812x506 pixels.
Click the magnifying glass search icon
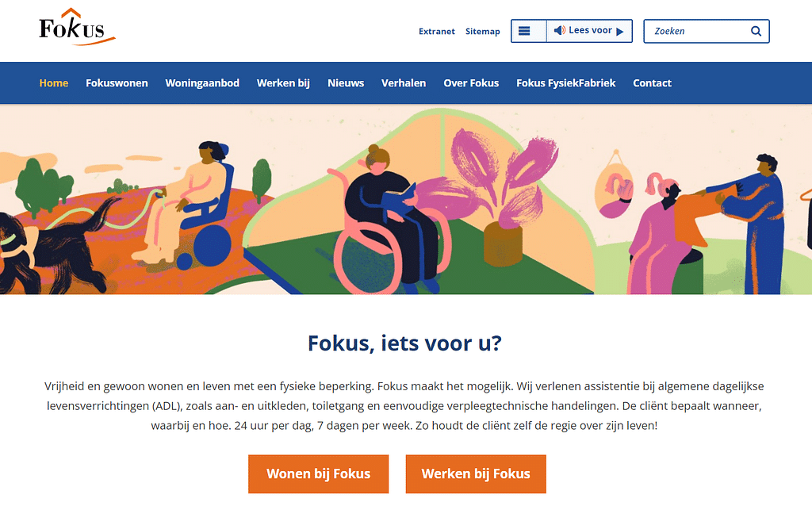click(x=756, y=32)
